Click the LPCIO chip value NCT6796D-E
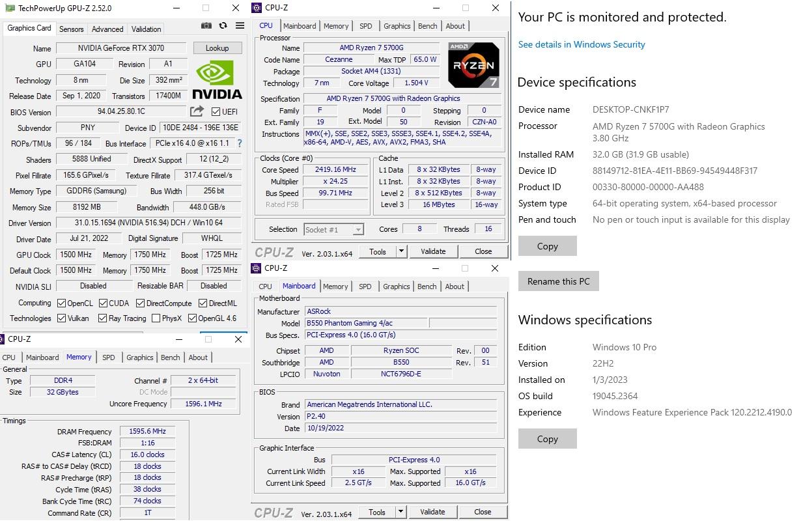This screenshot has width=801, height=532. [401, 374]
